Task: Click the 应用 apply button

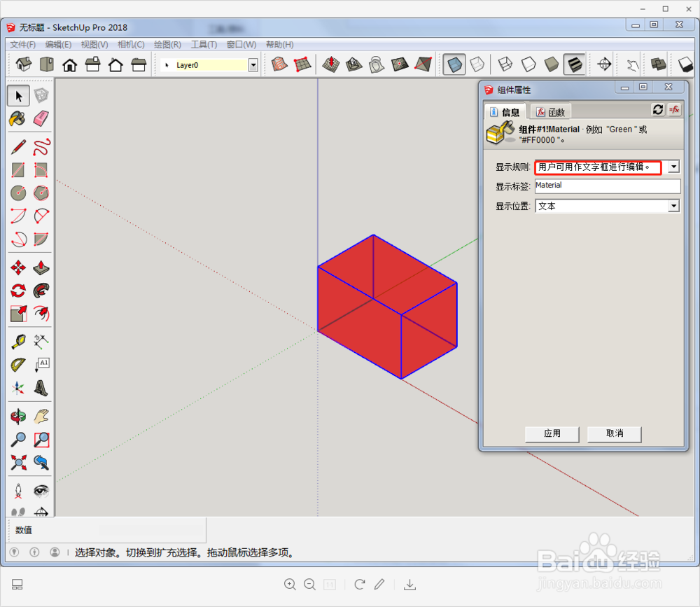Action: click(x=552, y=433)
